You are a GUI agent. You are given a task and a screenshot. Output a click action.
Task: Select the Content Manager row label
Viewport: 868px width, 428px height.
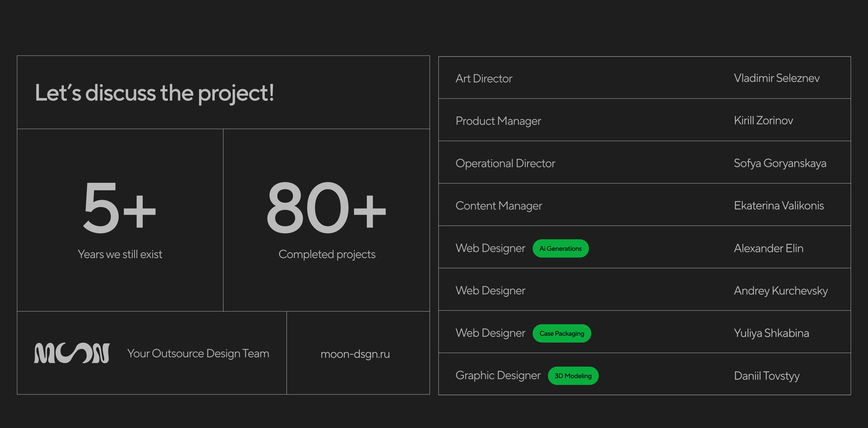499,206
